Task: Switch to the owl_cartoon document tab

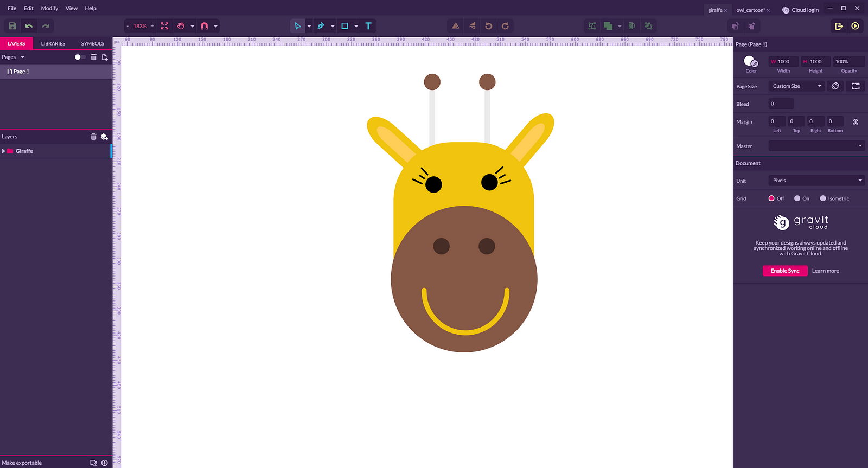Action: pyautogui.click(x=750, y=10)
